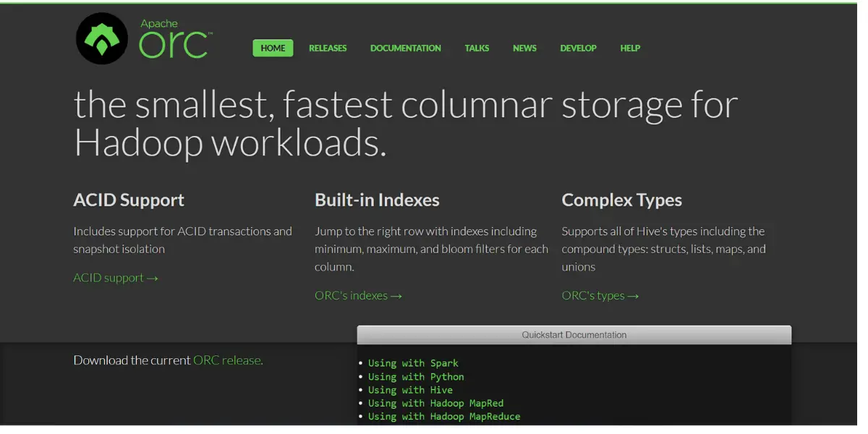Image resolution: width=868 pixels, height=434 pixels.
Task: Click the Apache ORC wordmark
Action: point(176,39)
